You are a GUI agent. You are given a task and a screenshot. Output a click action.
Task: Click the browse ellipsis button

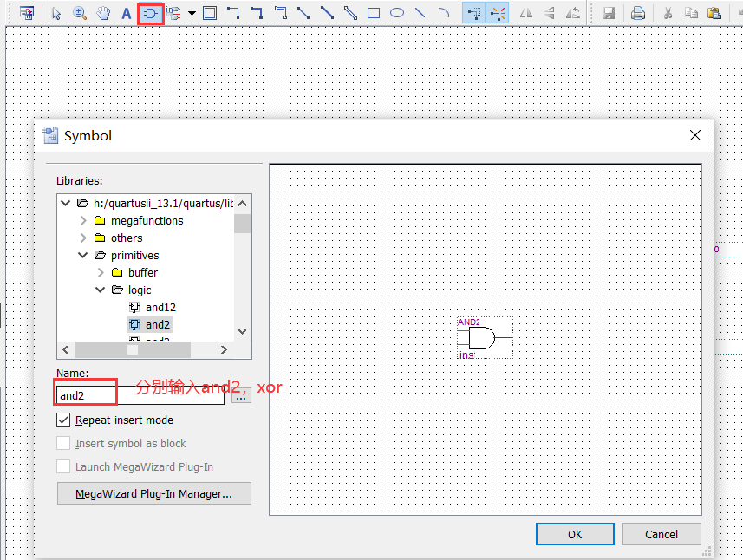tap(241, 395)
